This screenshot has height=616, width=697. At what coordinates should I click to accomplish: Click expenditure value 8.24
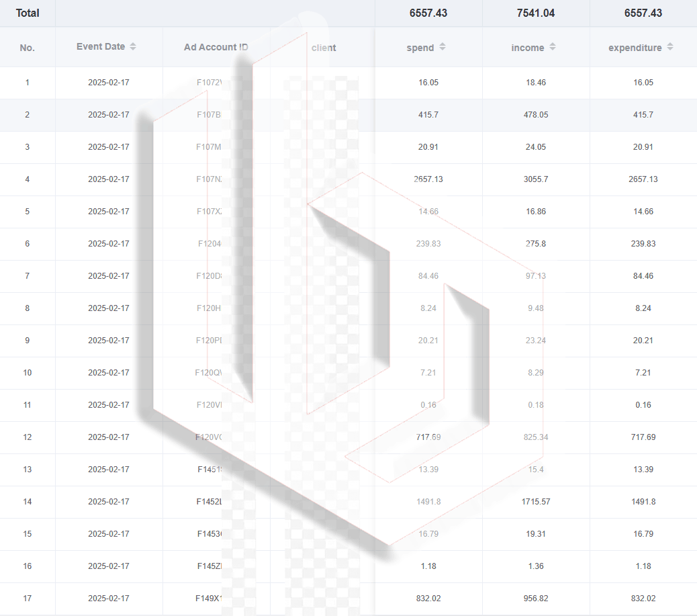pos(643,308)
